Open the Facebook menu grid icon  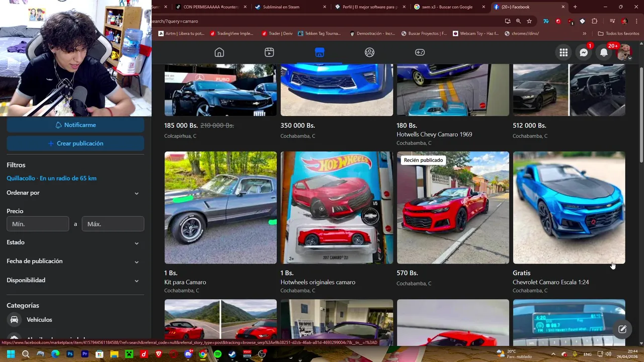point(563,52)
